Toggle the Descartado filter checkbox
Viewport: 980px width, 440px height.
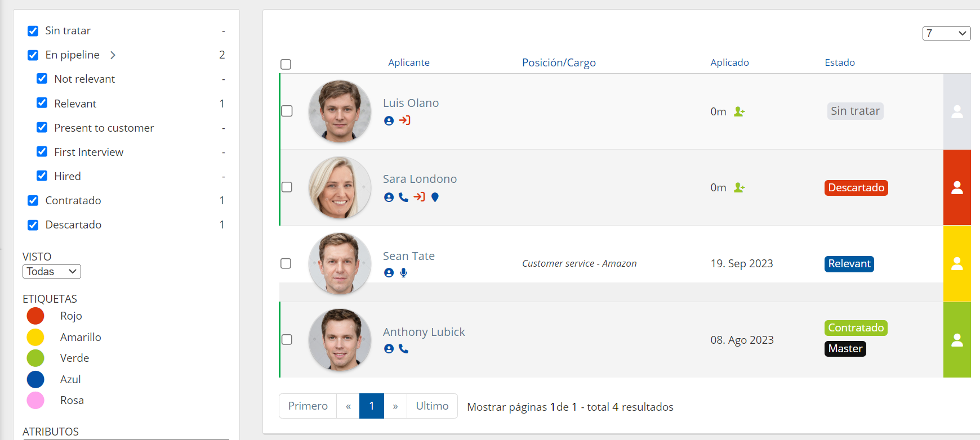(33, 225)
